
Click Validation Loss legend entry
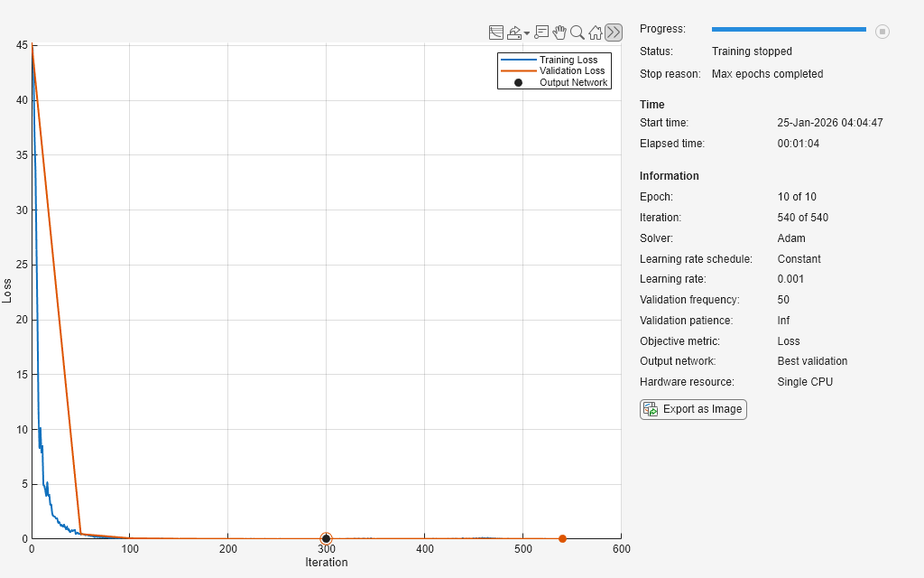pyautogui.click(x=570, y=70)
